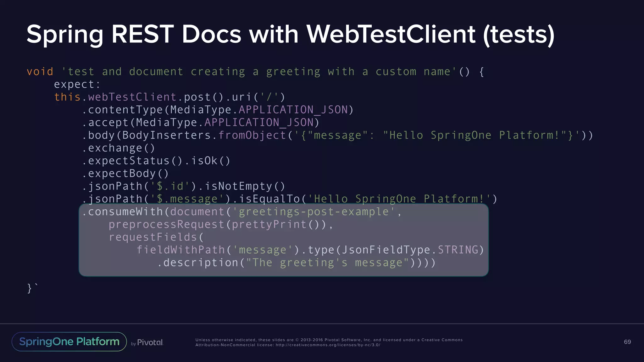Screen dimensions: 644x362
Task: Click the by Pivotal logo
Action: 147,343
